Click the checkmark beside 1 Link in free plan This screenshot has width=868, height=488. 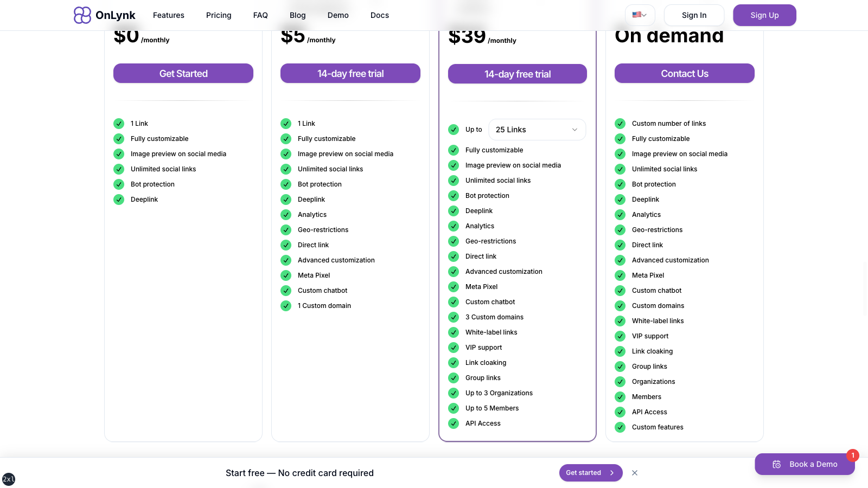tap(119, 124)
